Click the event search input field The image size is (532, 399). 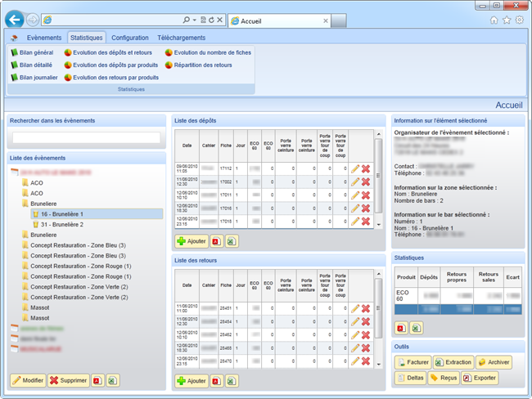point(85,137)
